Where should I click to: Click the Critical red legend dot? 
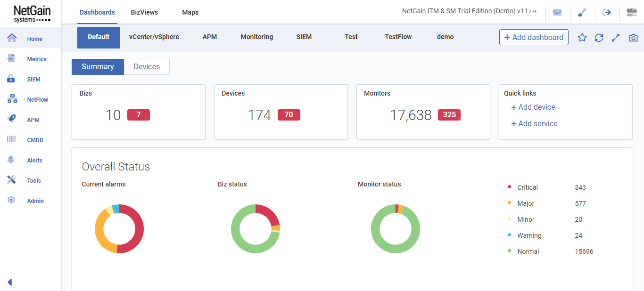[509, 187]
